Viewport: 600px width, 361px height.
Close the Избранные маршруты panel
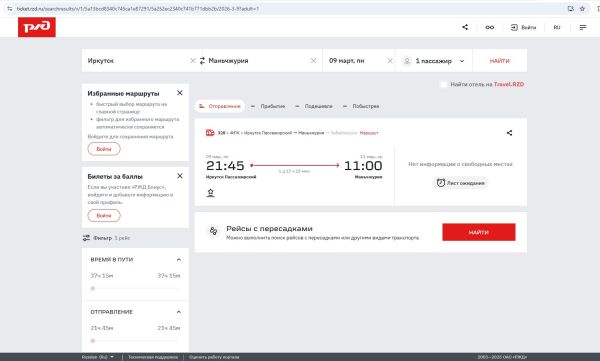180,93
